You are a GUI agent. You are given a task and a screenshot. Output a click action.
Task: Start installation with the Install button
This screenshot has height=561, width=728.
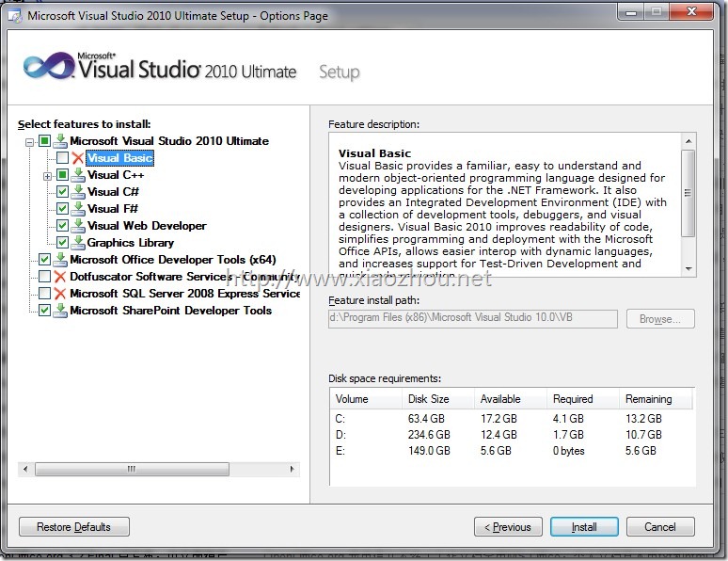(584, 526)
